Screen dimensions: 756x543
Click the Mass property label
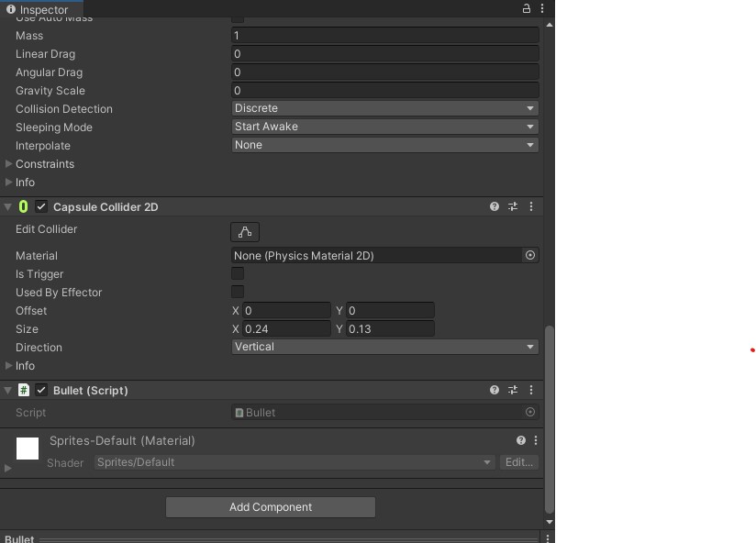[29, 36]
